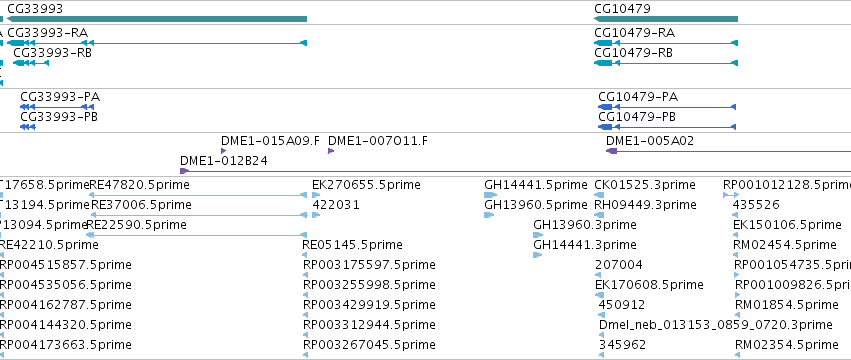851x360 pixels.
Task: Click the RM02454.5prime EST label
Action: (x=785, y=245)
